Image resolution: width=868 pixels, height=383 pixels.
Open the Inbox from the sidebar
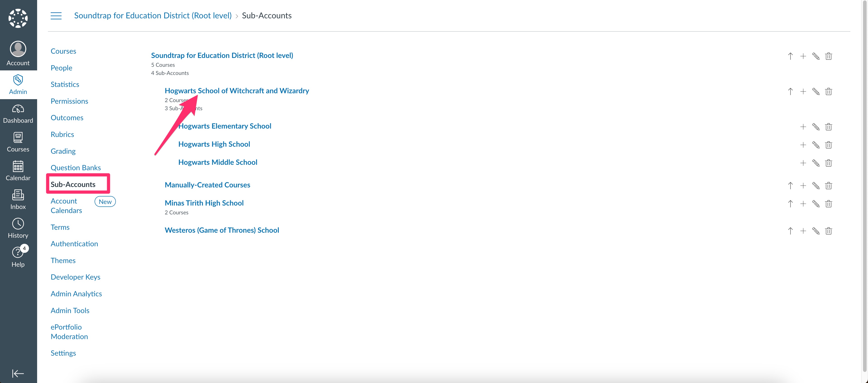(18, 199)
